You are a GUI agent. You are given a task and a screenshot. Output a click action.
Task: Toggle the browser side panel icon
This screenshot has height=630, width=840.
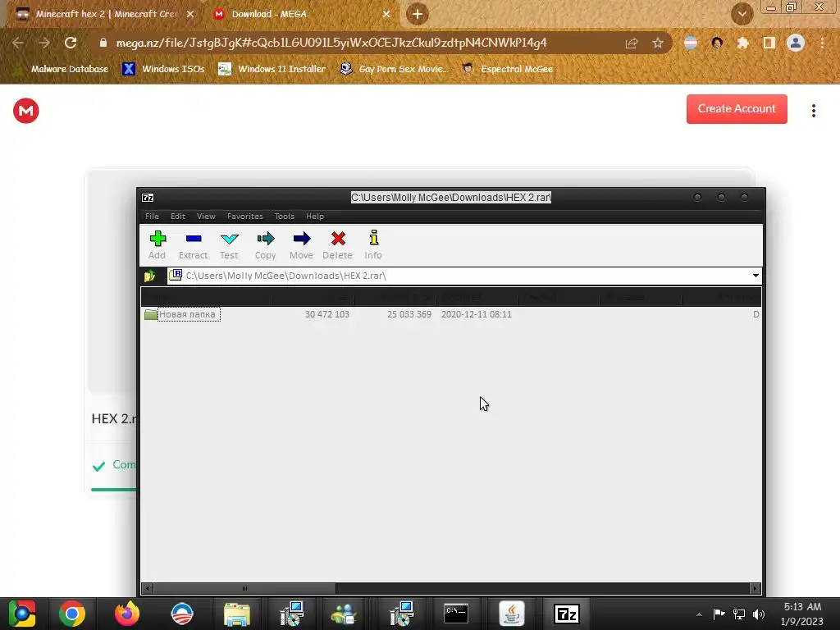coord(769,43)
